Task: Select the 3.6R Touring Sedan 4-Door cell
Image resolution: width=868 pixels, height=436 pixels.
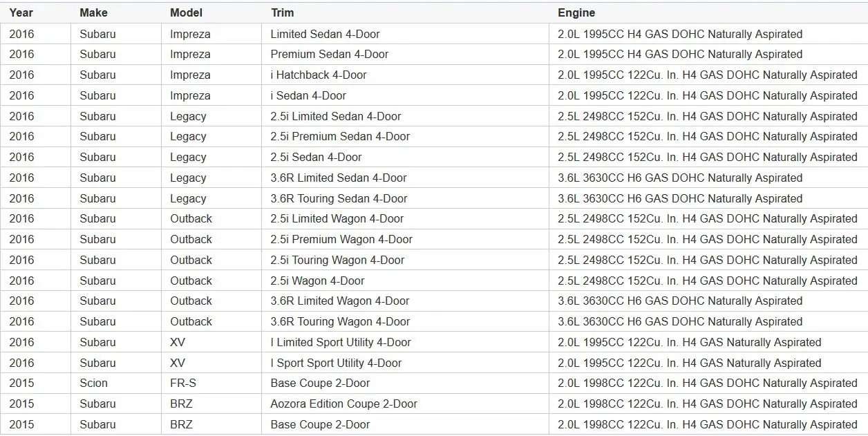Action: click(x=405, y=198)
